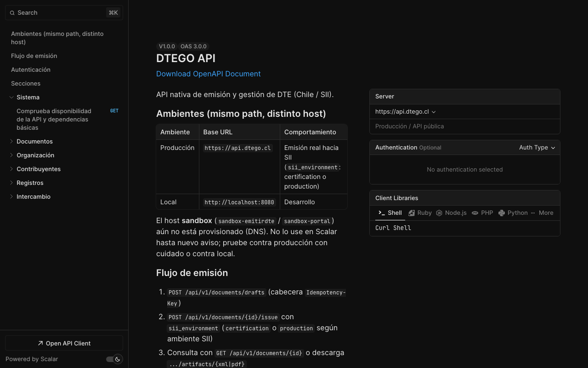Switch to the PHP client tab
This screenshot has height=368, width=588.
(x=482, y=213)
